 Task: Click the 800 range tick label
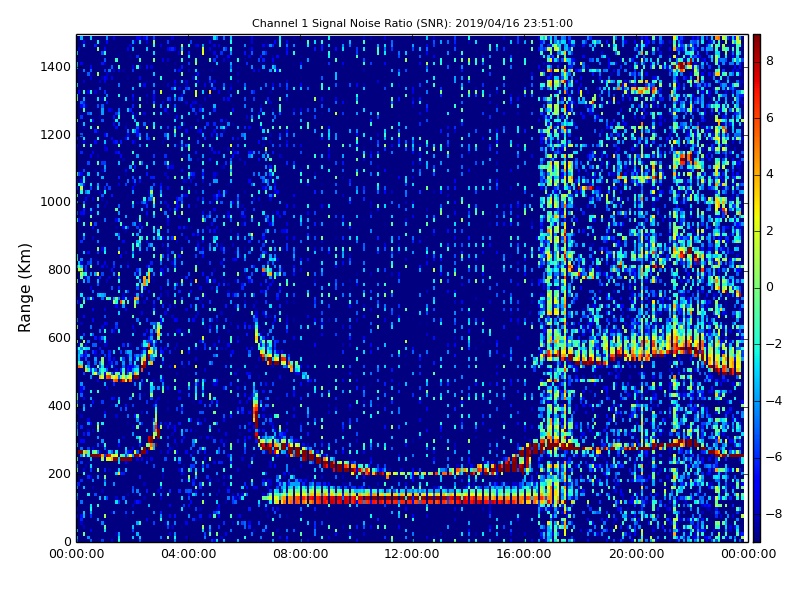60,270
